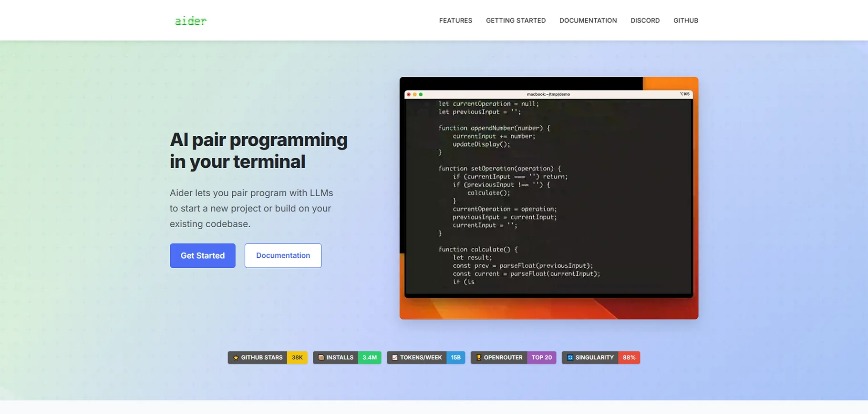Click the aider logo
This screenshot has width=868, height=414.
191,21
